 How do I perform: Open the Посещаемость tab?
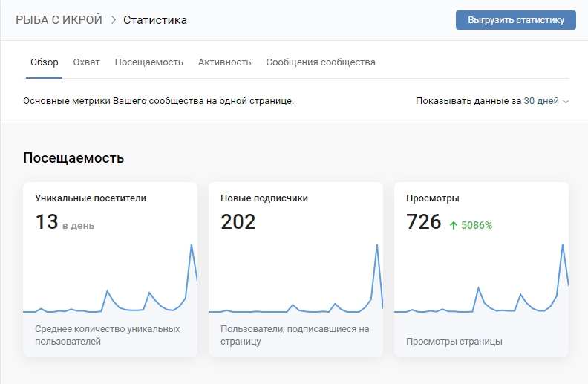point(149,62)
